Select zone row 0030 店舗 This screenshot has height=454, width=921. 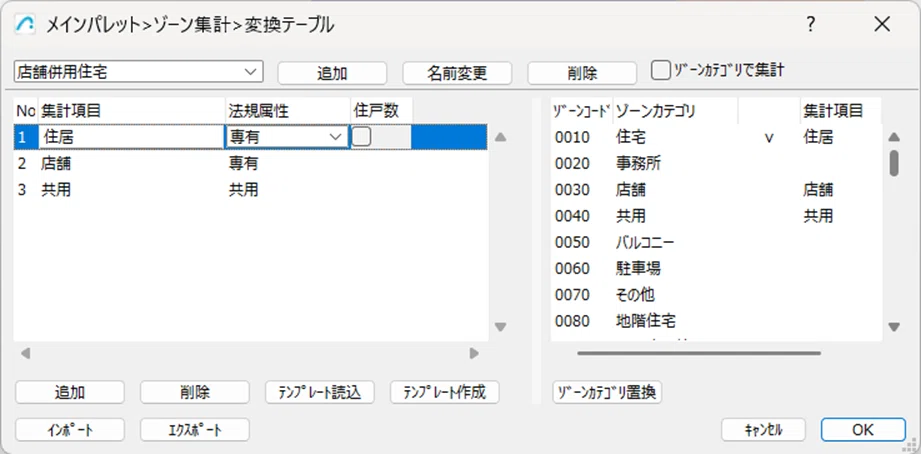716,190
